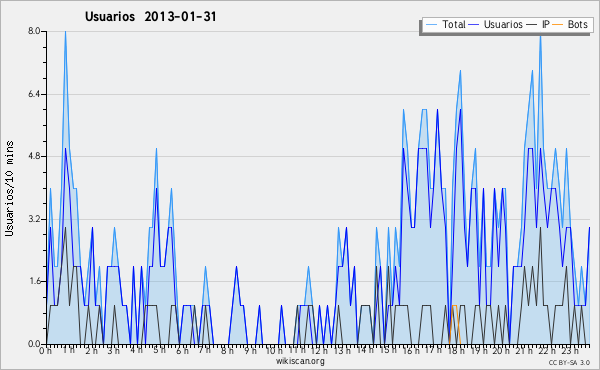
Task: Click the '2 h' x-axis label
Action: pos(91,351)
